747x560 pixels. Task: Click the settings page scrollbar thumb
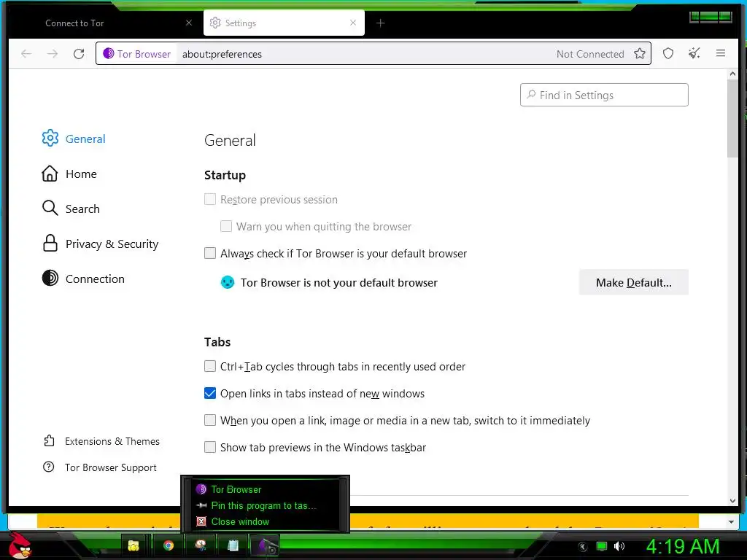(x=732, y=118)
